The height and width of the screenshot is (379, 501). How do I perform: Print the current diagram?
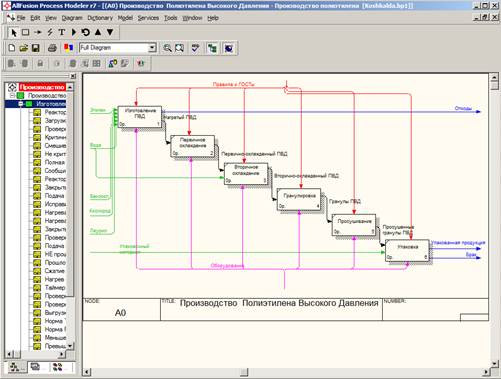(52, 48)
